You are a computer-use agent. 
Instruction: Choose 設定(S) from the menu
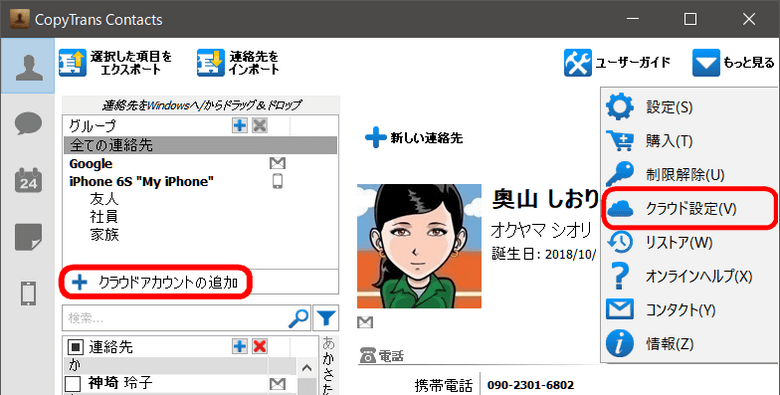[x=689, y=107]
